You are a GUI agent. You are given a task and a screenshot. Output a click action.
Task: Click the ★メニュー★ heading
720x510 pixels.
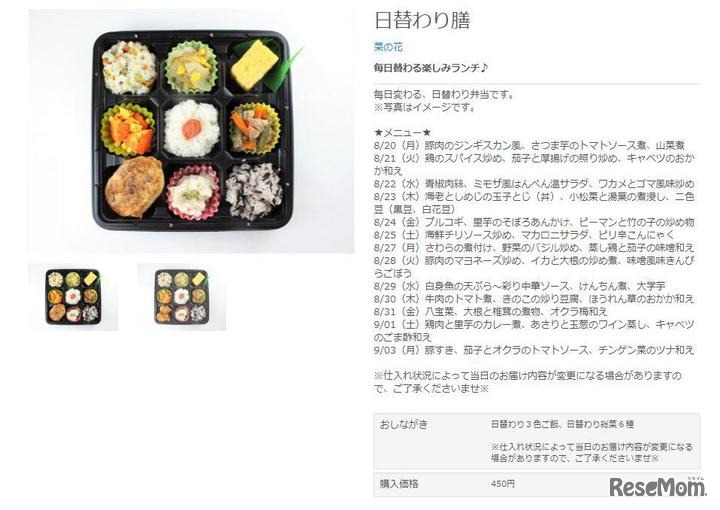point(402,133)
